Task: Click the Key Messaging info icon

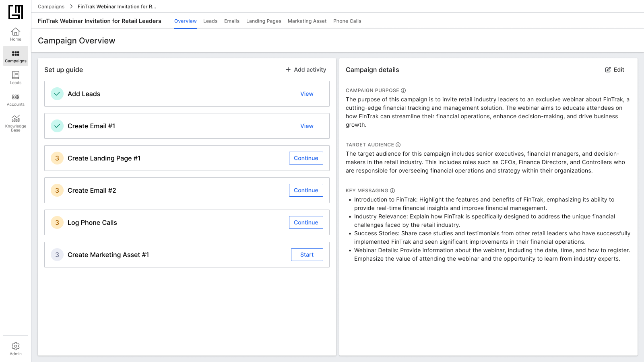Action: (x=392, y=190)
